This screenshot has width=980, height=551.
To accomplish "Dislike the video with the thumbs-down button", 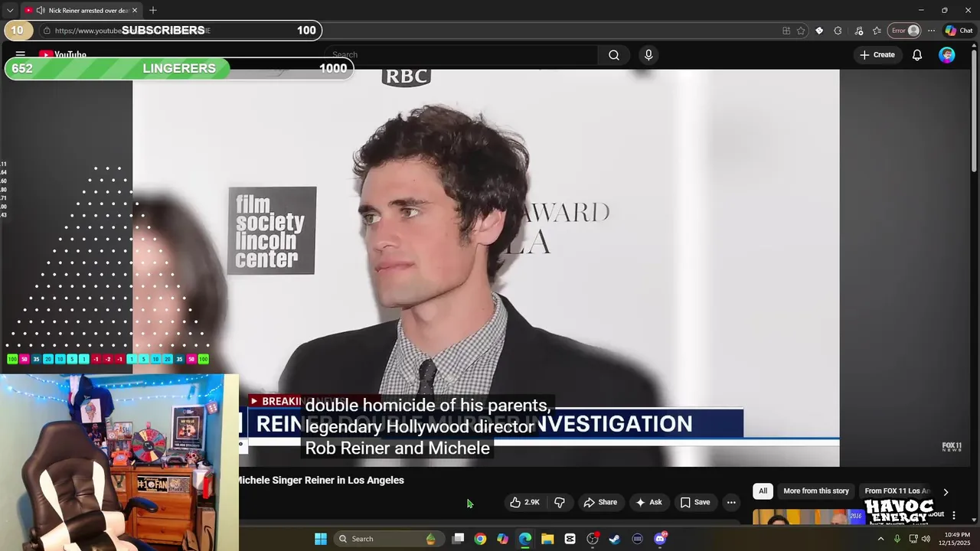I will click(560, 502).
